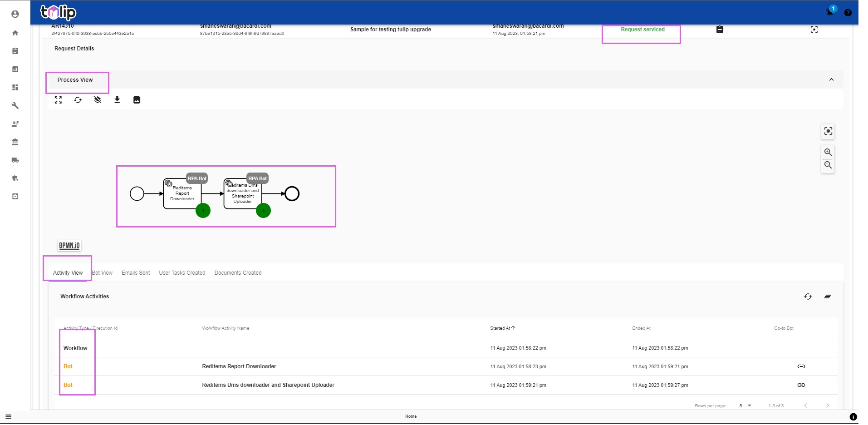This screenshot has width=868, height=425.
Task: Open the user help icon in sidebar
Action: click(15, 124)
